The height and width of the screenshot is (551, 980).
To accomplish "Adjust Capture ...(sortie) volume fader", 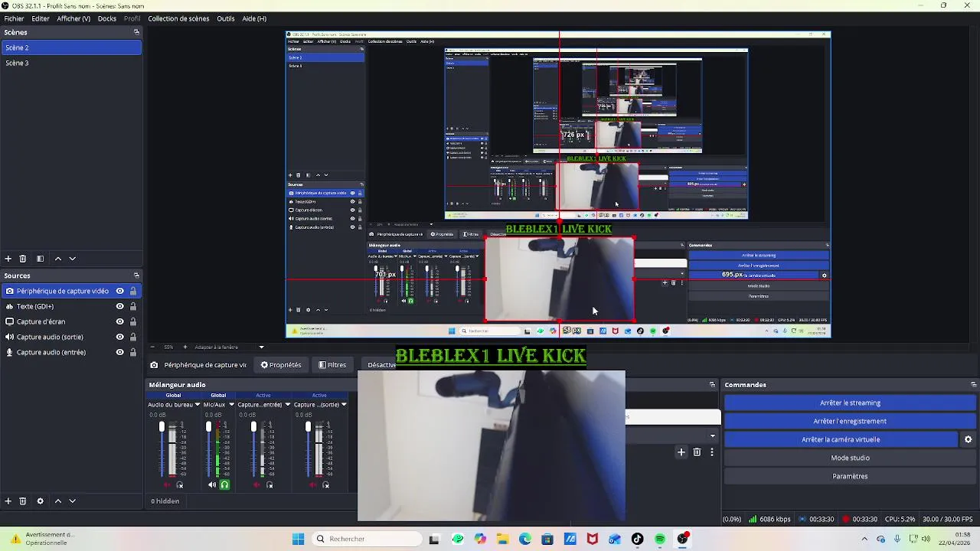I will point(308,427).
